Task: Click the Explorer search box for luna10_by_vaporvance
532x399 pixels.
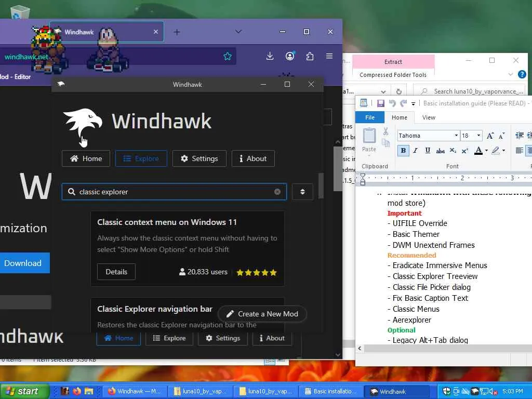Action: point(469,91)
